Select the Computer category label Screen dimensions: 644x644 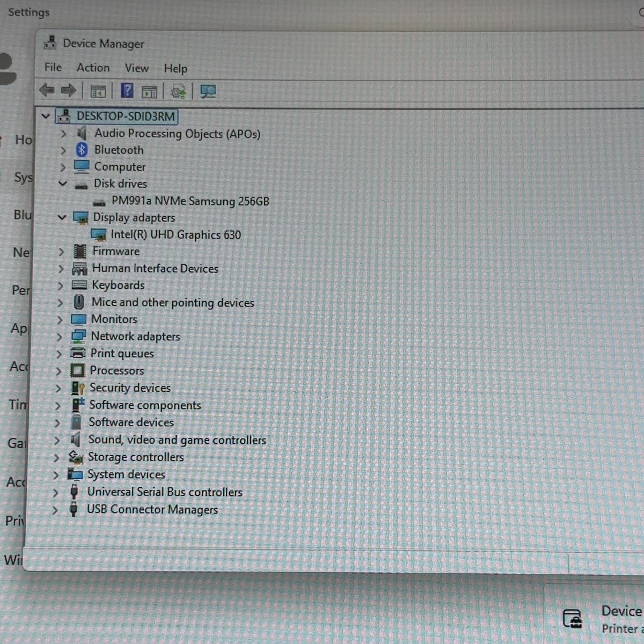(120, 167)
